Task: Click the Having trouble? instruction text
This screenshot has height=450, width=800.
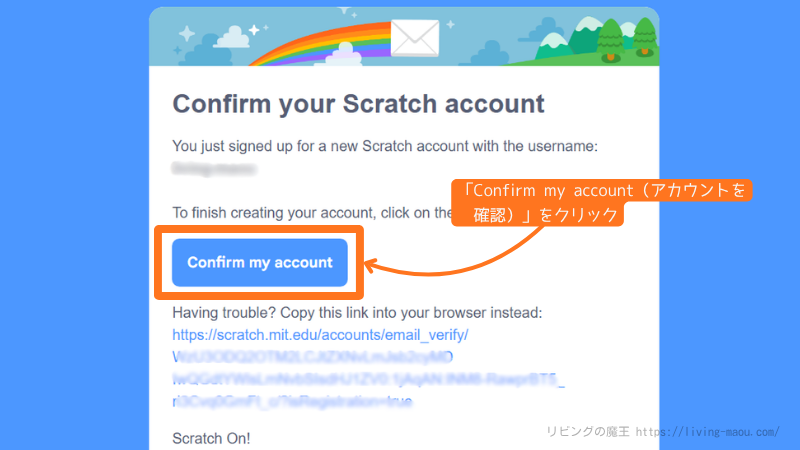Action: point(357,313)
